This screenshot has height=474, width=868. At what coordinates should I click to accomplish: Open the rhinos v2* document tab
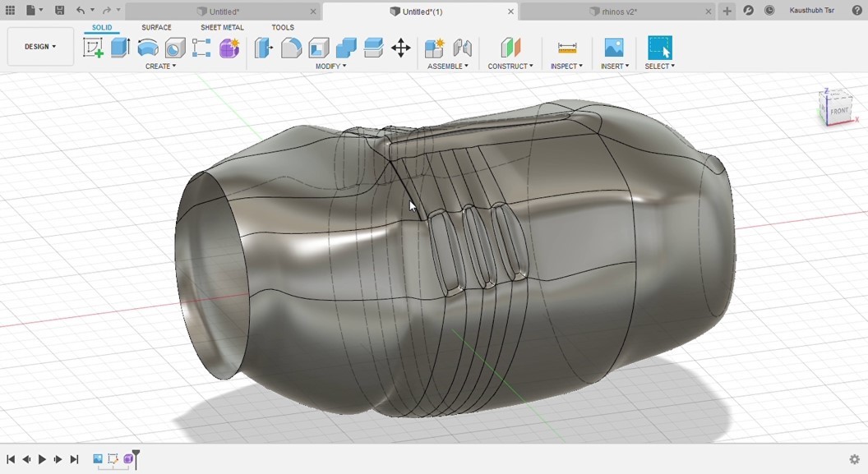click(x=613, y=12)
